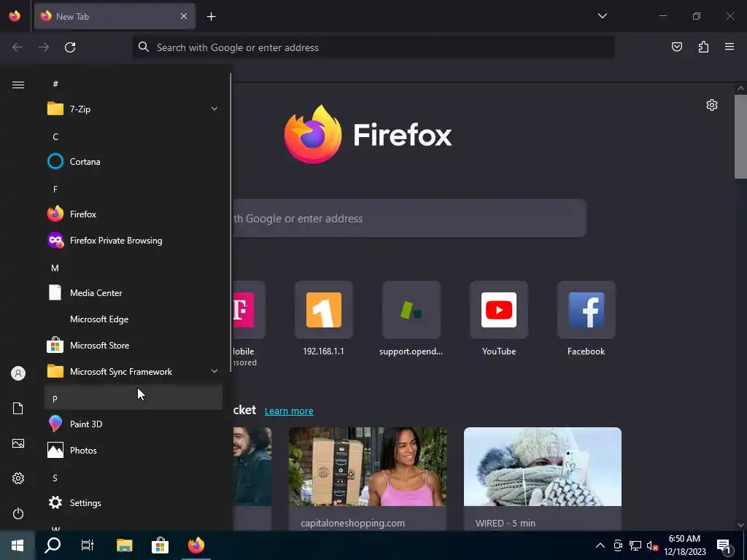Open Pictures icon in Start sidebar

(18, 443)
